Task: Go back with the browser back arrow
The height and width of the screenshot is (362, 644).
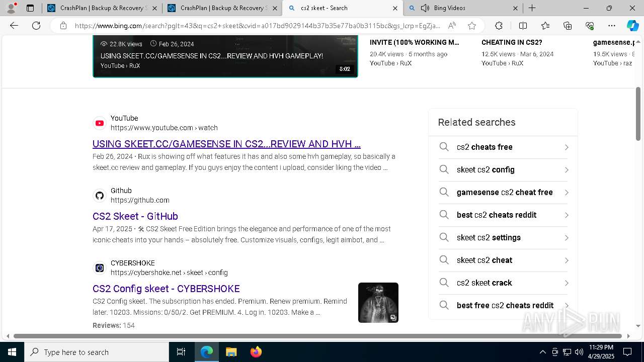Action: point(14,26)
